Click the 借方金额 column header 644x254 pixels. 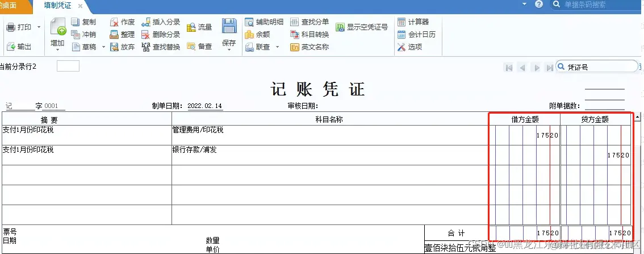(x=525, y=119)
